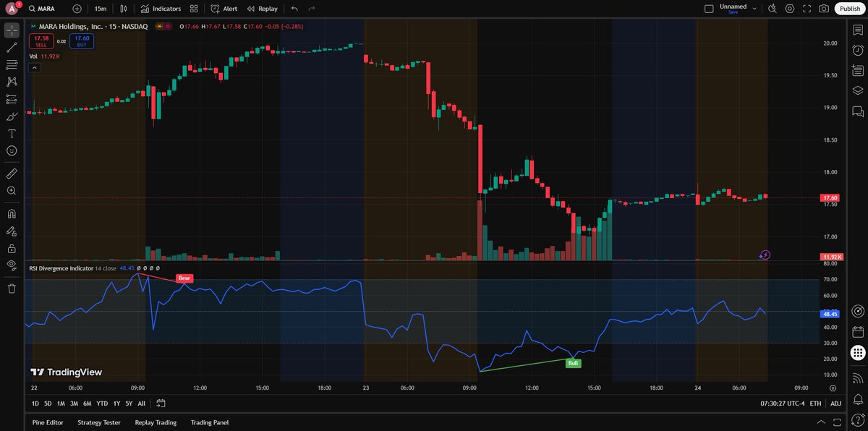Undo the last chart action

click(x=294, y=9)
